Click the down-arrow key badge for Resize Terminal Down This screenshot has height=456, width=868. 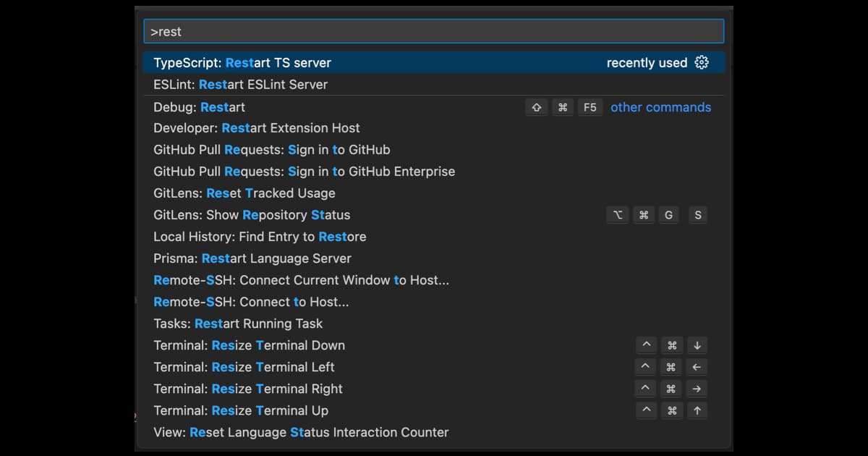pyautogui.click(x=697, y=345)
